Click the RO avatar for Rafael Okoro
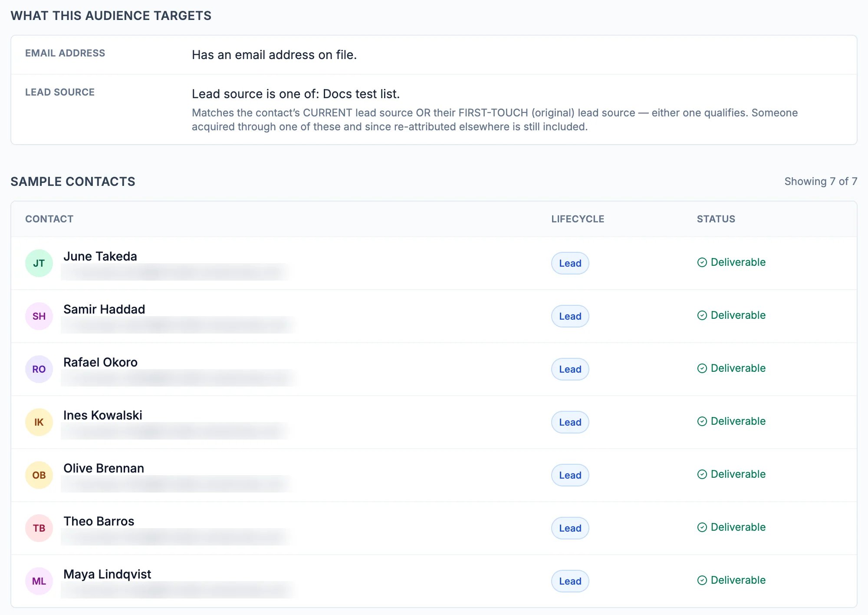Viewport: 868px width, 615px height. click(39, 369)
